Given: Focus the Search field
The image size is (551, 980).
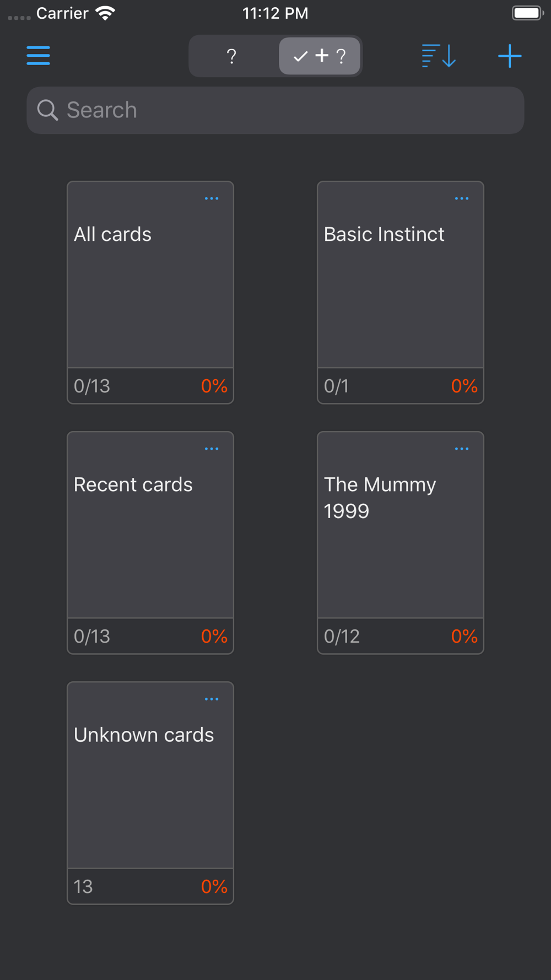Looking at the screenshot, I should [275, 110].
